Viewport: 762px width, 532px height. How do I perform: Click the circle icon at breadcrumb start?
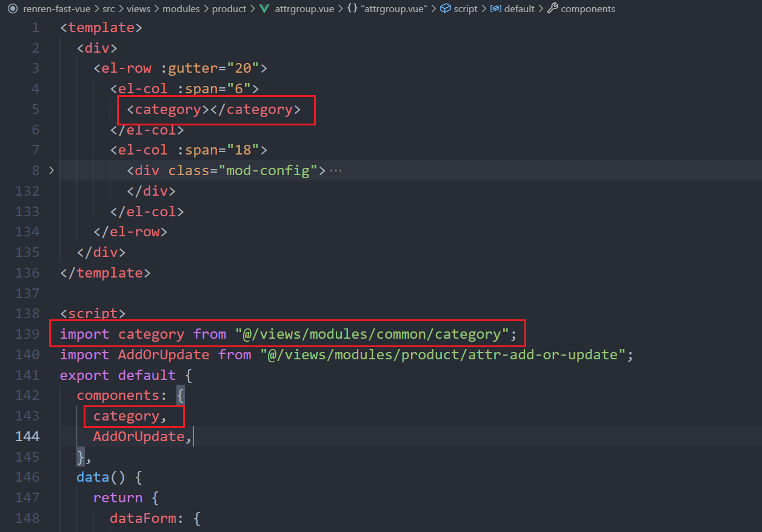point(12,8)
